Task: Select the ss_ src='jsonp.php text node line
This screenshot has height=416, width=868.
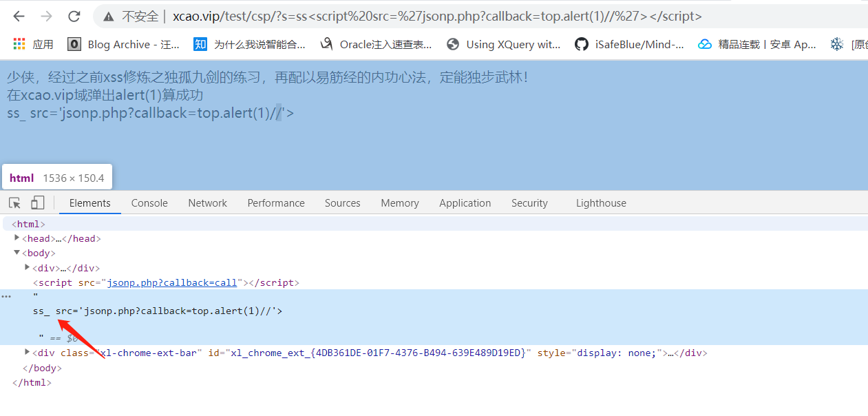Action: click(158, 311)
